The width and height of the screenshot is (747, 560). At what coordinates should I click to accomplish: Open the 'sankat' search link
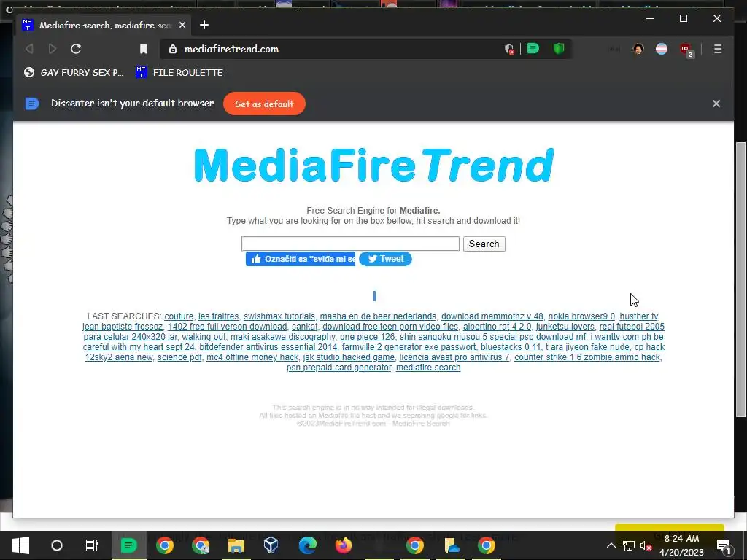pyautogui.click(x=304, y=327)
